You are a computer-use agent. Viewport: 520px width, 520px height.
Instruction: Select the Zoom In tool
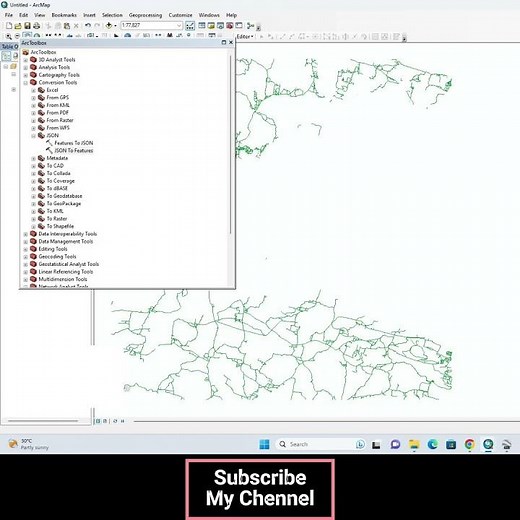[9, 36]
